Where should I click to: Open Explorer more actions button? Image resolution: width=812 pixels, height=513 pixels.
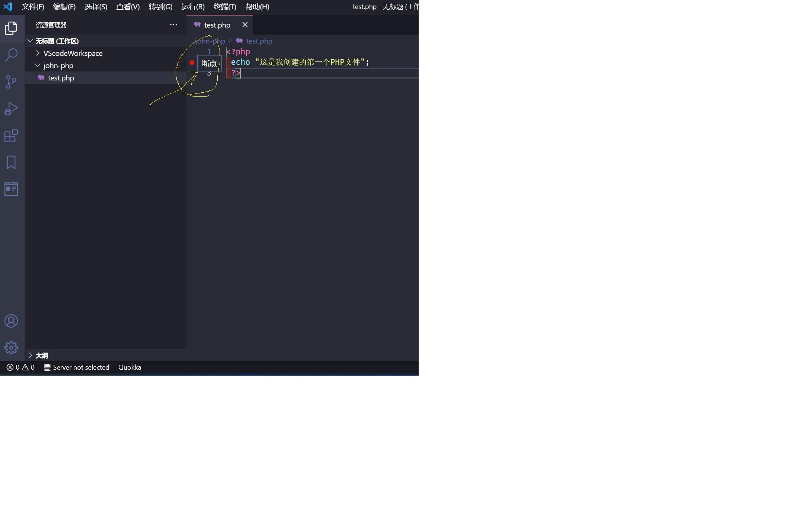point(173,25)
